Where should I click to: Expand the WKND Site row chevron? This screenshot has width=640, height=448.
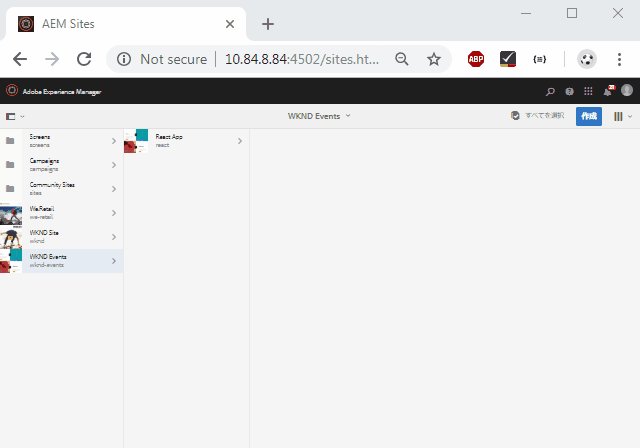[114, 237]
